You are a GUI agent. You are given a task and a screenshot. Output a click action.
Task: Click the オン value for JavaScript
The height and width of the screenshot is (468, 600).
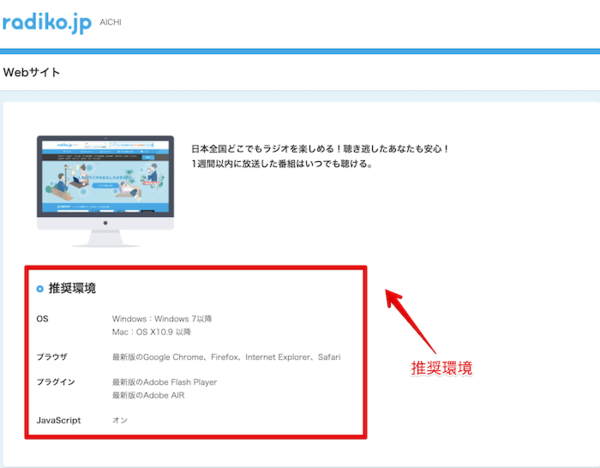coord(120,420)
